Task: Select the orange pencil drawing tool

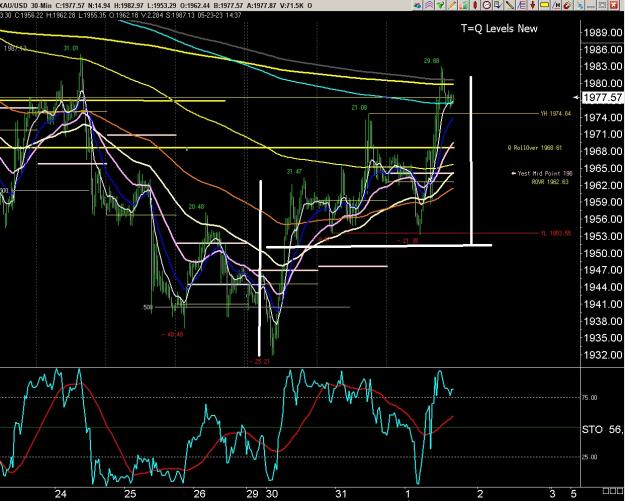Action: pos(452,5)
